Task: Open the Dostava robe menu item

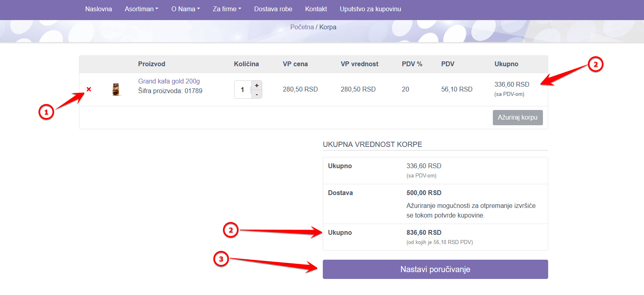Action: (x=273, y=9)
